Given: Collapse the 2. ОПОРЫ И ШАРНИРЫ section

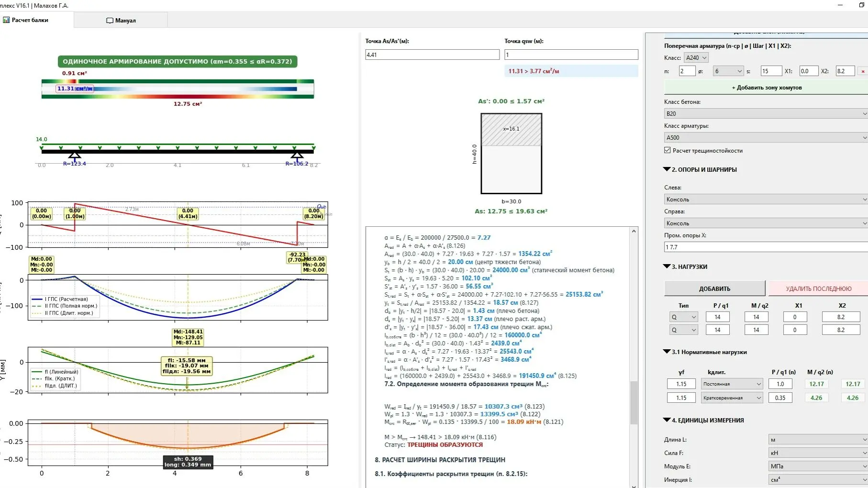Looking at the screenshot, I should pyautogui.click(x=667, y=169).
